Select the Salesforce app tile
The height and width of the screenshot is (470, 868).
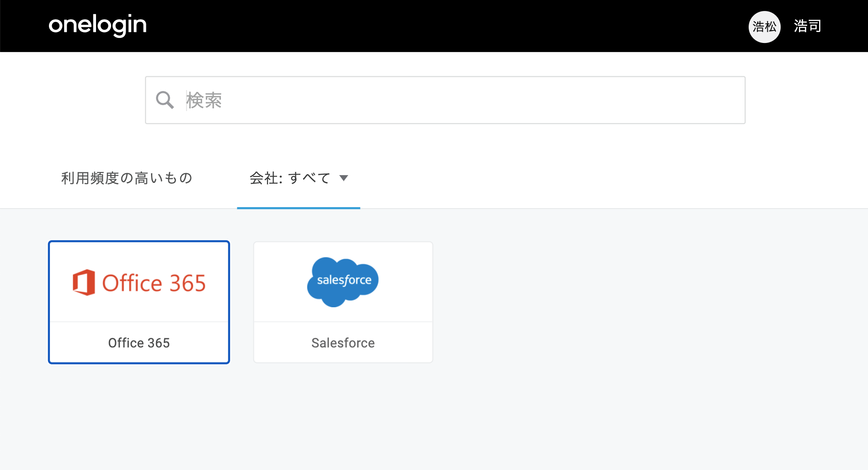(x=343, y=302)
